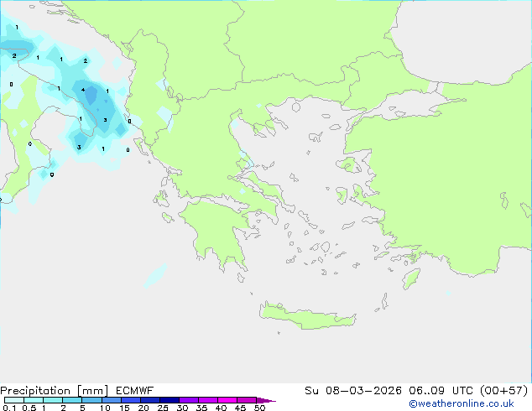Click the '(00+57)' forecast offset text

pyautogui.click(x=504, y=391)
